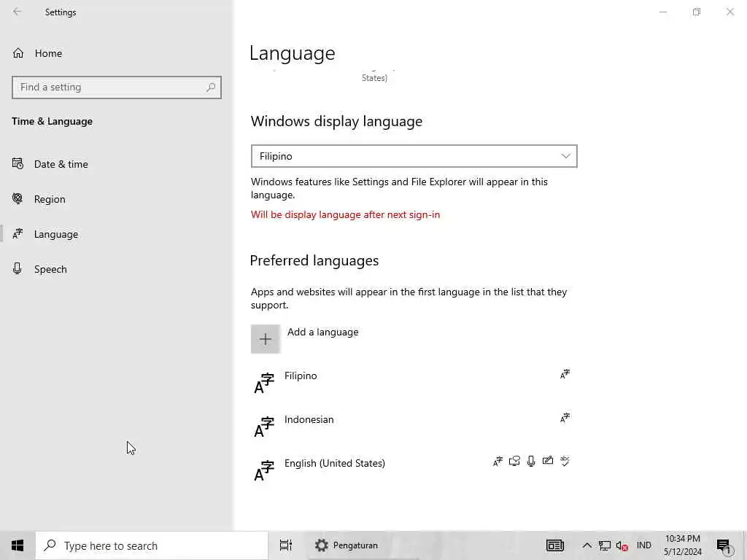Click the muted volume tray icon
This screenshot has width=747, height=560.
click(622, 545)
